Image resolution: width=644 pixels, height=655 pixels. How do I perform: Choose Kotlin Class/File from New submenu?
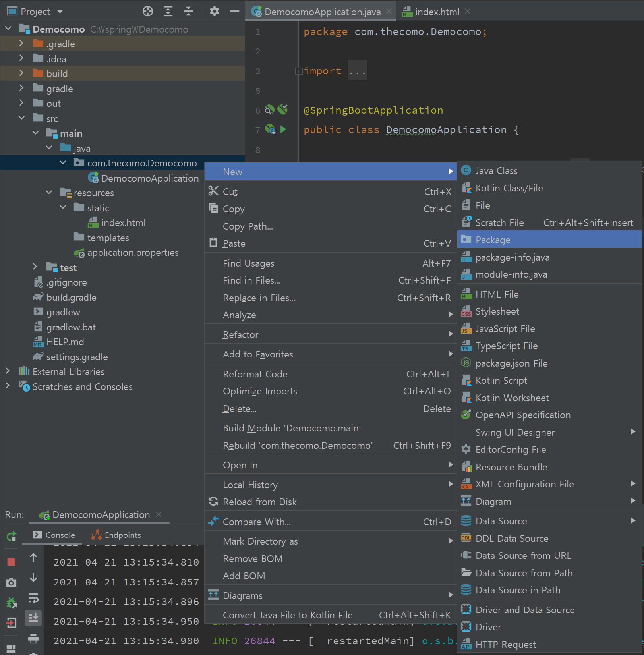click(x=549, y=188)
